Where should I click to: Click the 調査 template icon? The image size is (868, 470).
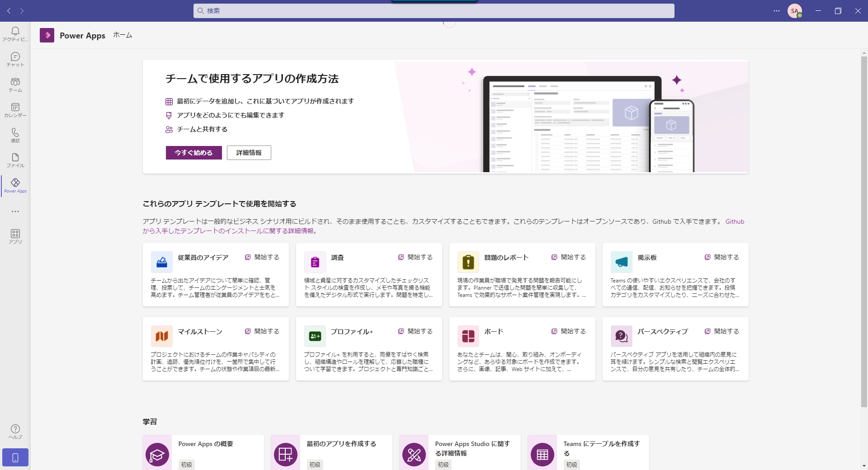[315, 262]
